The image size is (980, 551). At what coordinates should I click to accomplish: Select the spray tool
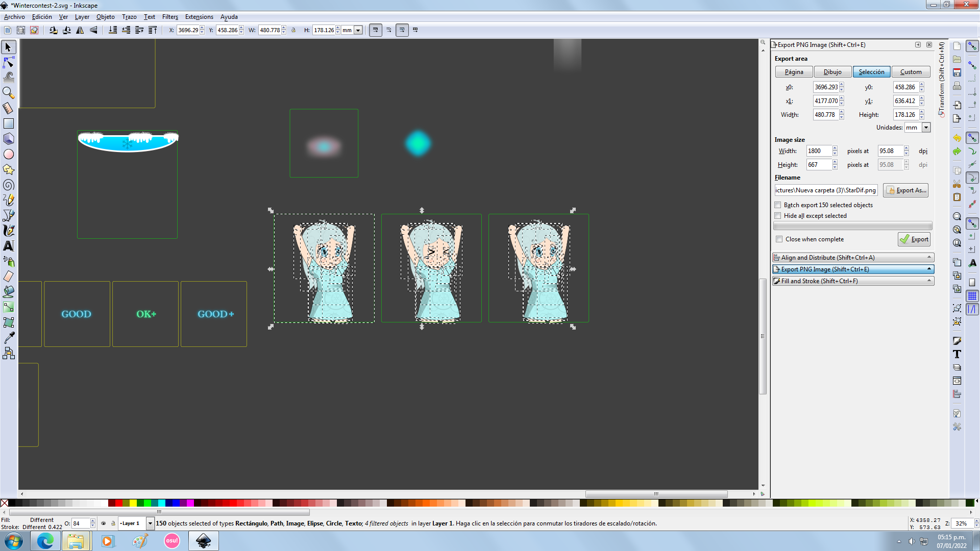pos(8,261)
